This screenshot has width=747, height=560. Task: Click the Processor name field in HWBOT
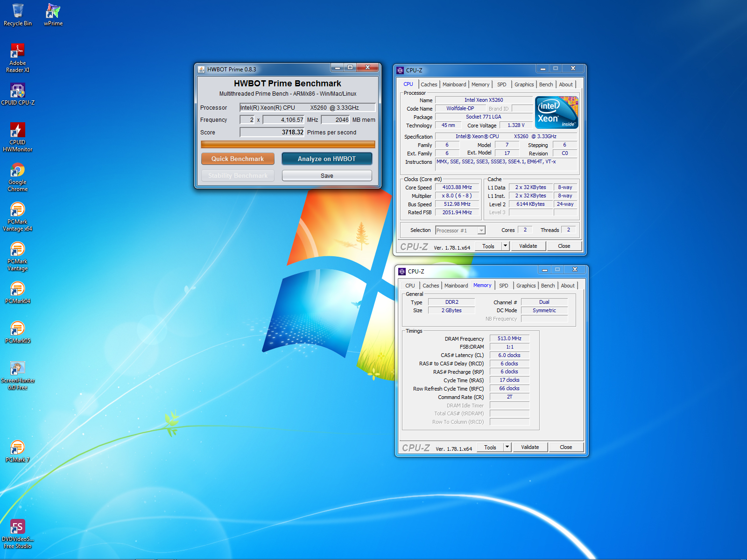(308, 107)
